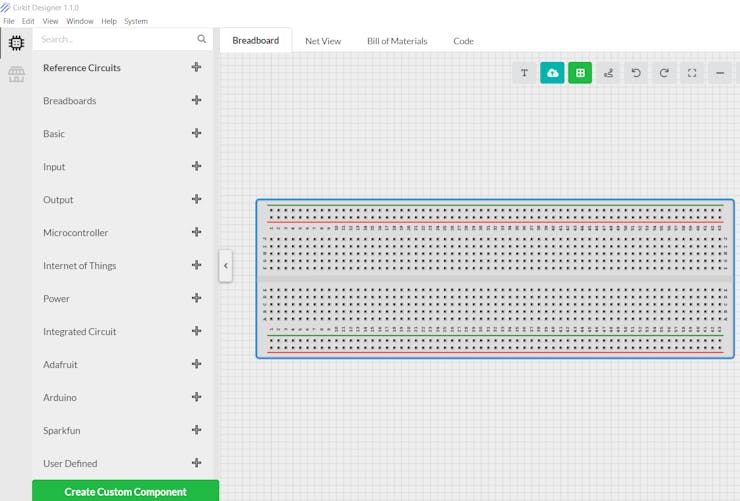Select the breadboard on the canvas
Image resolution: width=740 pixels, height=501 pixels.
495,279
